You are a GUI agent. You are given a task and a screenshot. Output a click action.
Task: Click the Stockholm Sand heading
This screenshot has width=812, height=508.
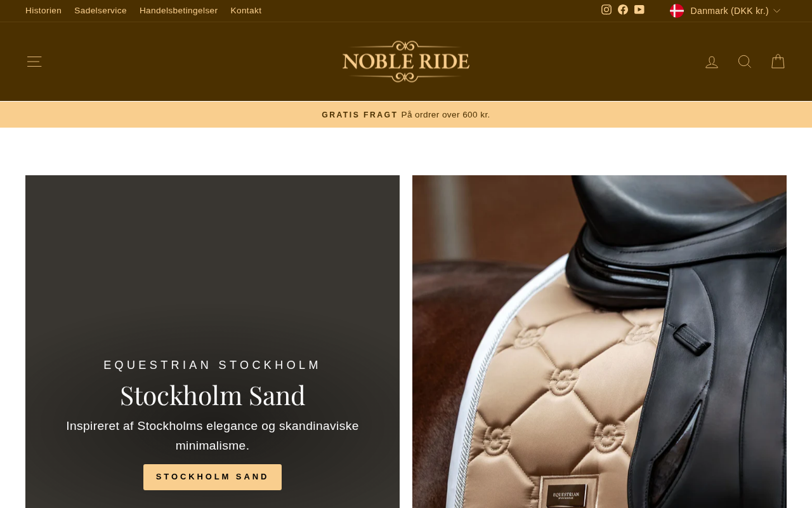click(x=213, y=395)
